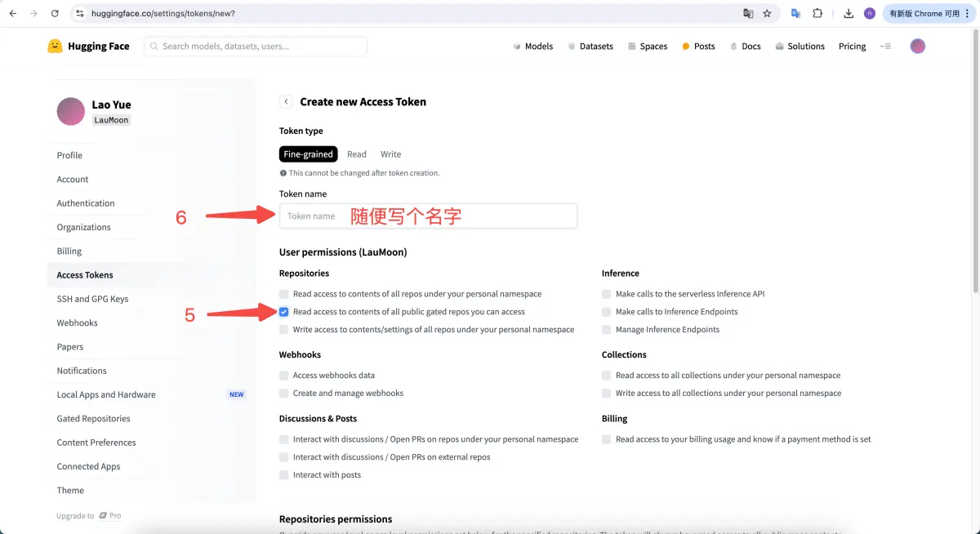This screenshot has height=534, width=980.
Task: Enable Access webhooks data checkbox
Action: tap(284, 376)
